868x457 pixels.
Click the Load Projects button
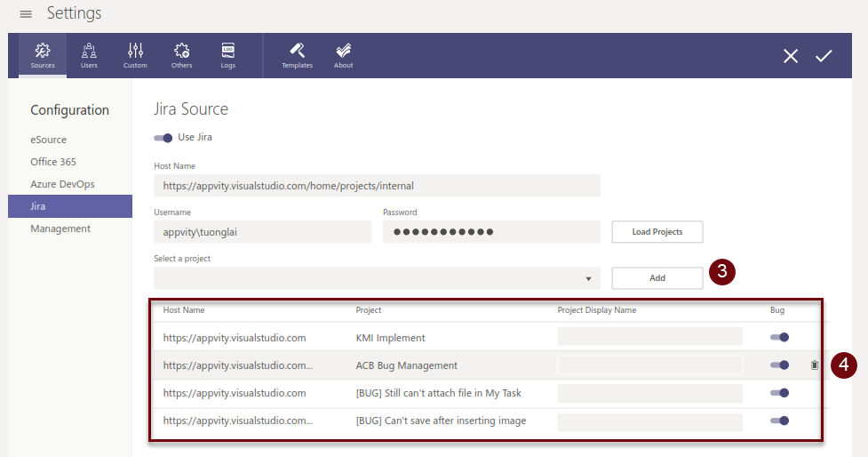pyautogui.click(x=657, y=232)
